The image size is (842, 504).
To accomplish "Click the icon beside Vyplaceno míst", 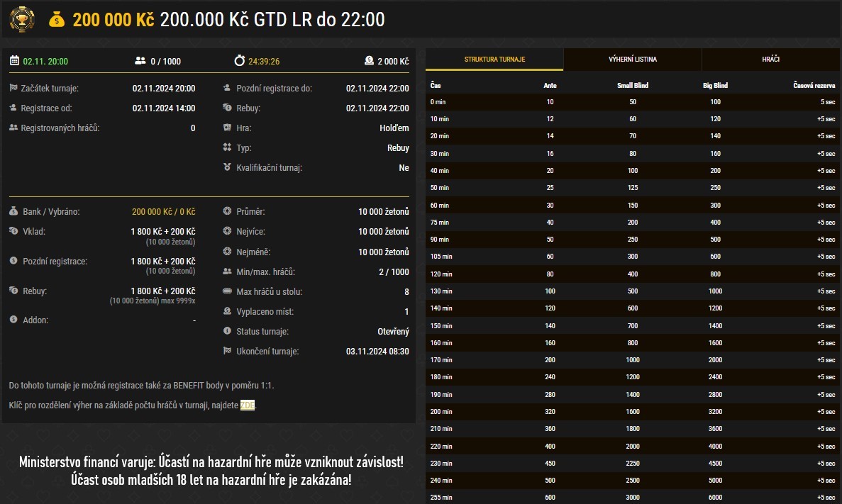I will click(227, 310).
